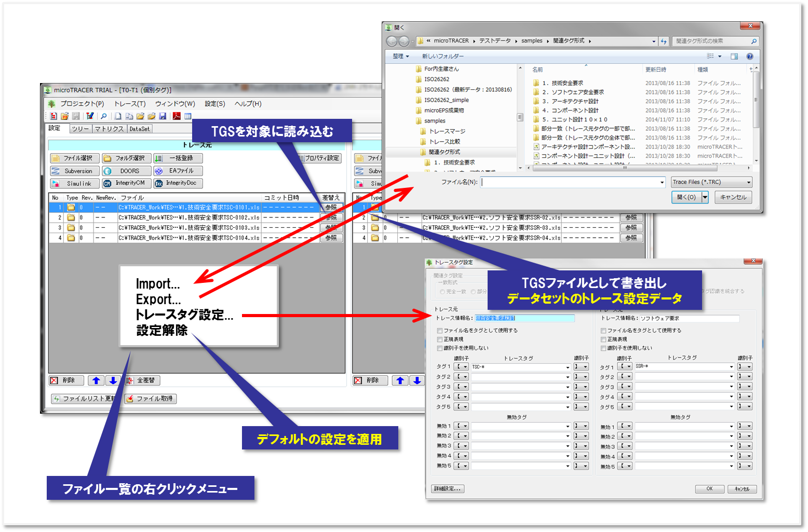The image size is (808, 532).
Task: Click the ファイル選択 button in トレース元 panel
Action: (75, 158)
